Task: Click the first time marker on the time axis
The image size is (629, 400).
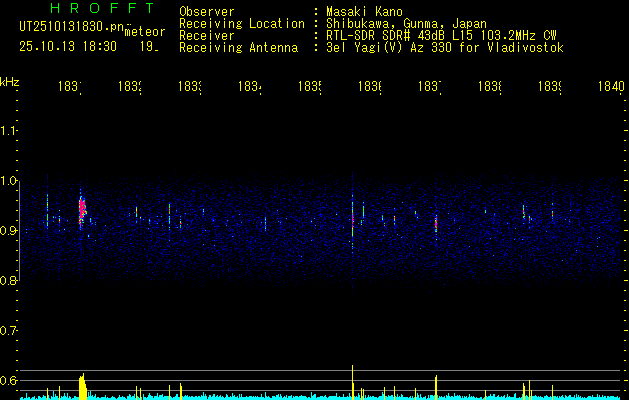Action: click(70, 87)
